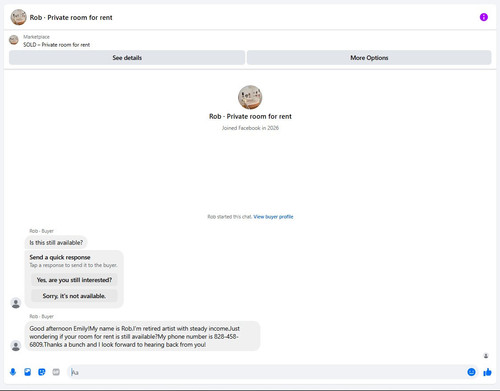
Task: Open the emoji picker in message box
Action: (471, 372)
